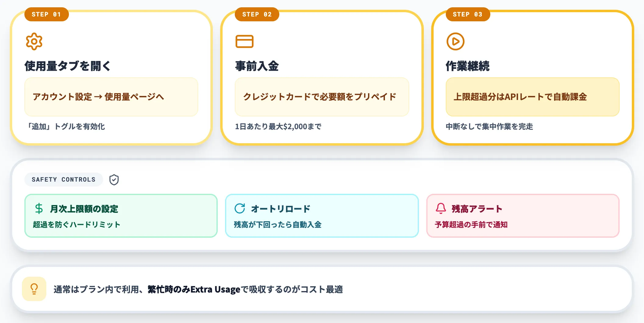
Task: Click the STEP 02 badge
Action: (x=257, y=14)
